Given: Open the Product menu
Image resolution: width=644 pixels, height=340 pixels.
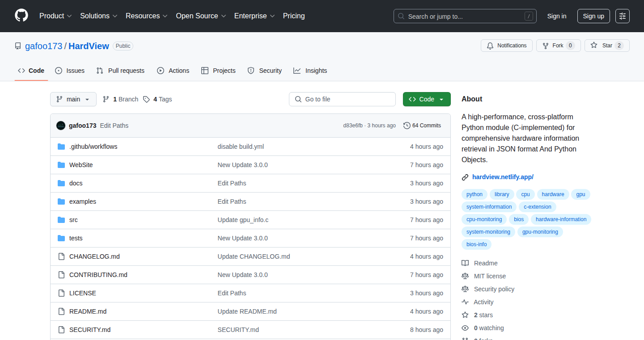Looking at the screenshot, I should [55, 16].
